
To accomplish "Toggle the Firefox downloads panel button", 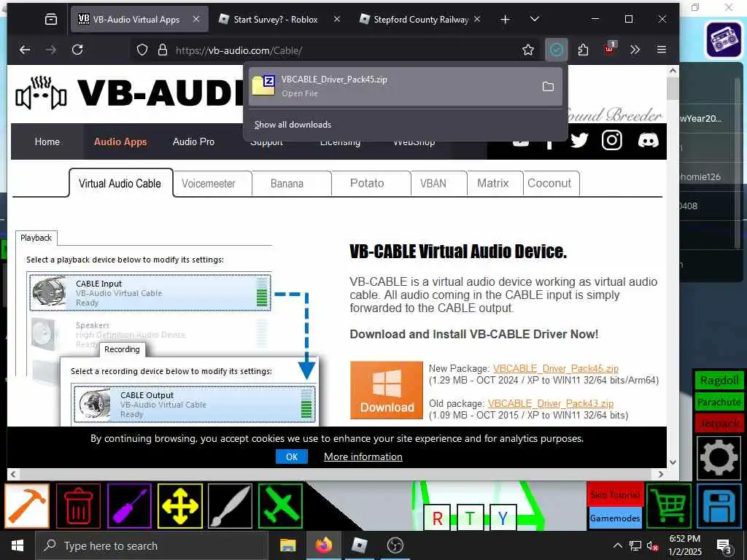I will [557, 50].
